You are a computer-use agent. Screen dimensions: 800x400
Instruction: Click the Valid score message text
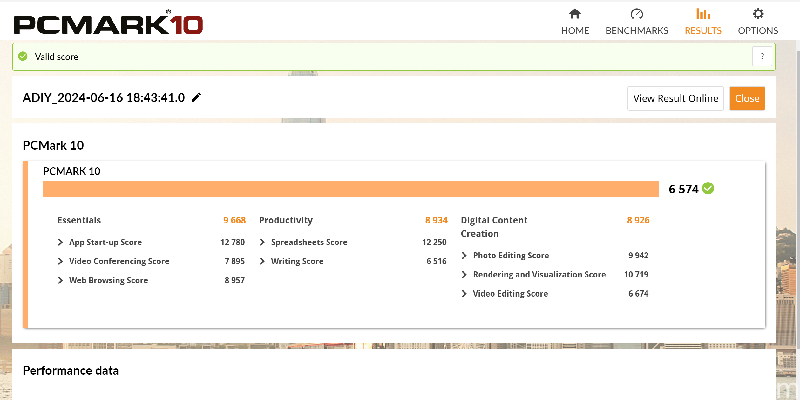[x=56, y=56]
